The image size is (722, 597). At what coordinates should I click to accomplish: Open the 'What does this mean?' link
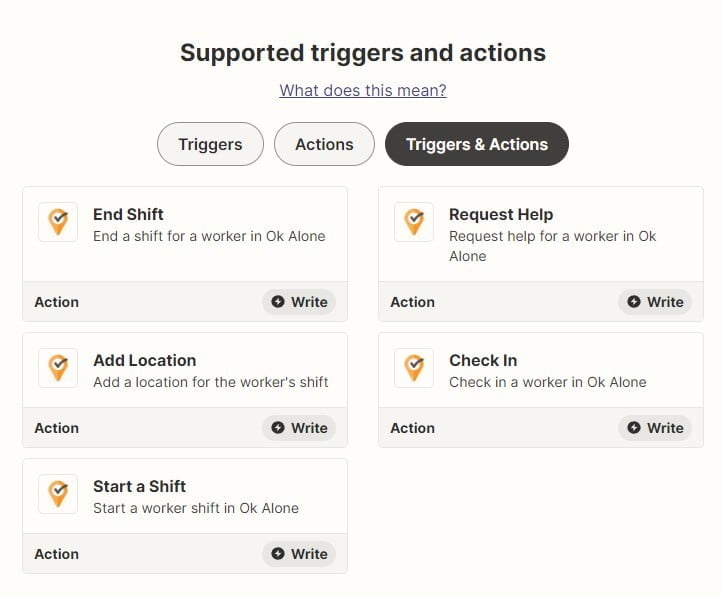click(363, 90)
